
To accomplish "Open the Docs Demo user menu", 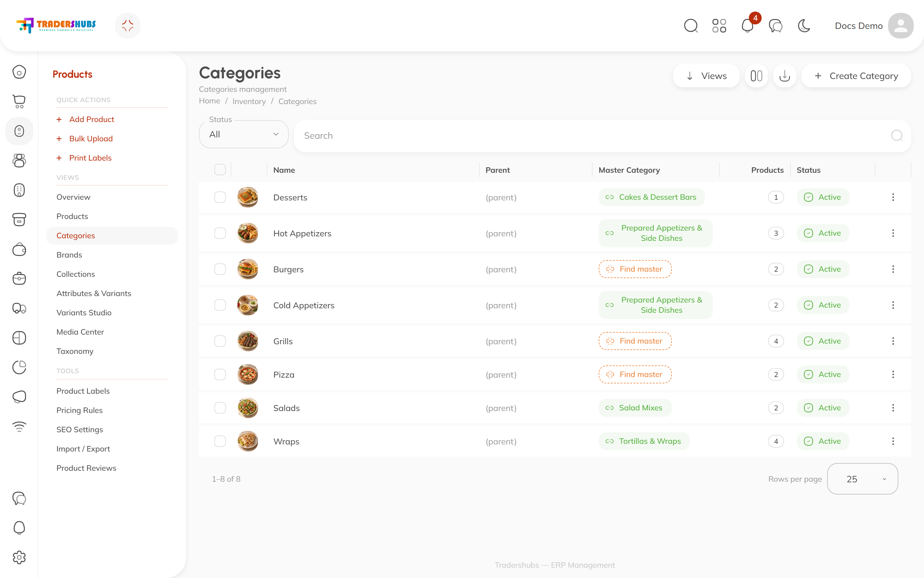I will (874, 26).
